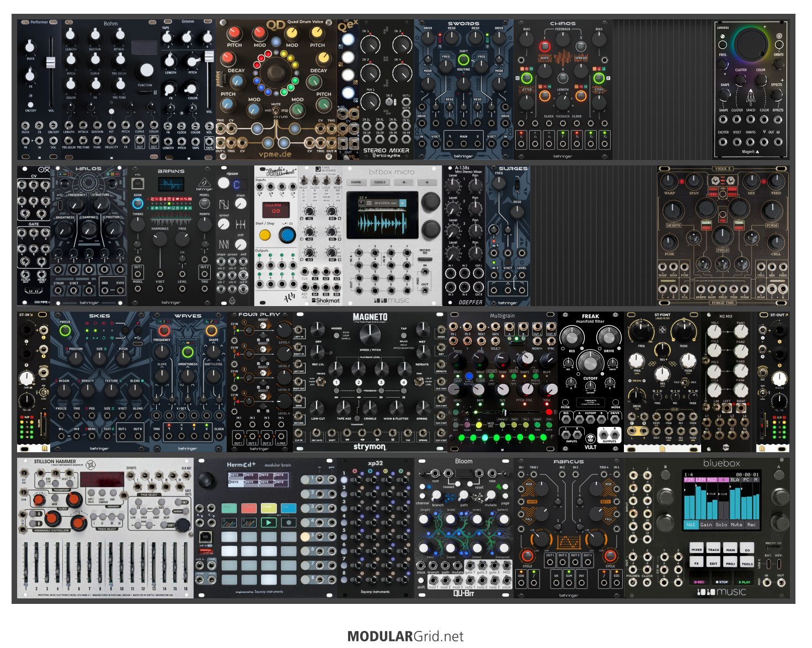The image size is (812, 648).
Task: Click the red PITCH knob on Quad Drum Voice
Action: click(x=234, y=33)
